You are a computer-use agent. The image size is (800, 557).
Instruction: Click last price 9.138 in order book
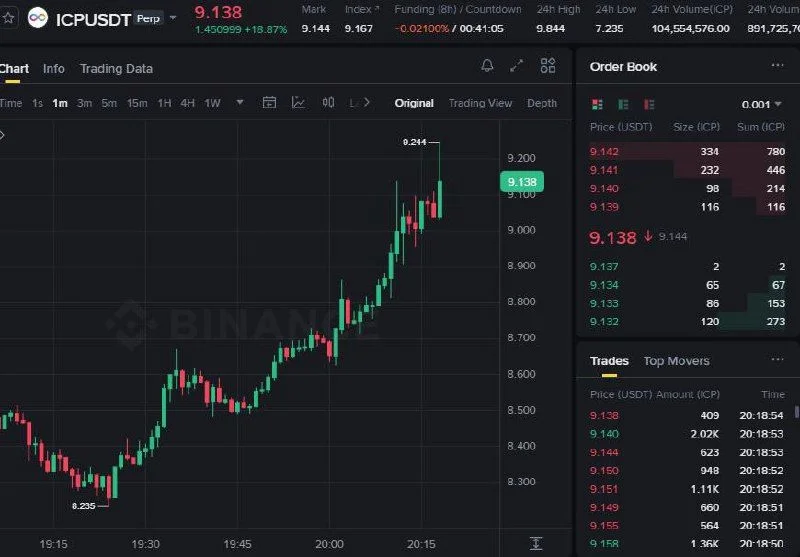pyautogui.click(x=613, y=237)
